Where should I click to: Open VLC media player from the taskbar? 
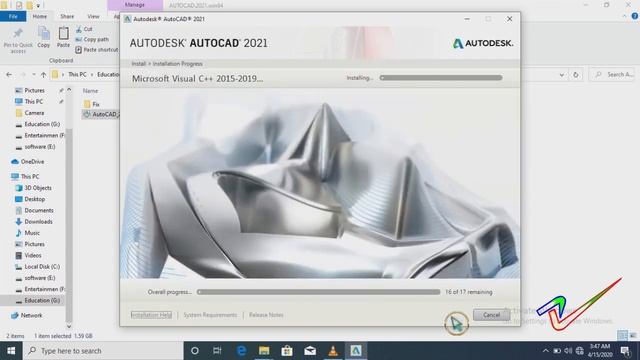[333, 351]
